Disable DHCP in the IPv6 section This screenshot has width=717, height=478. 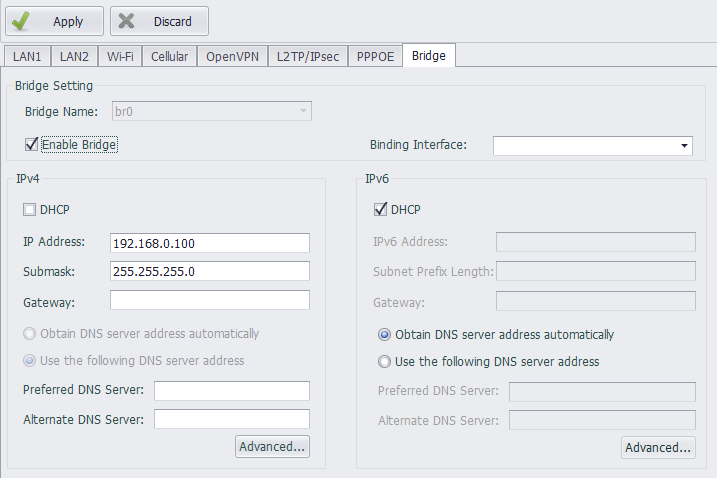point(380,210)
